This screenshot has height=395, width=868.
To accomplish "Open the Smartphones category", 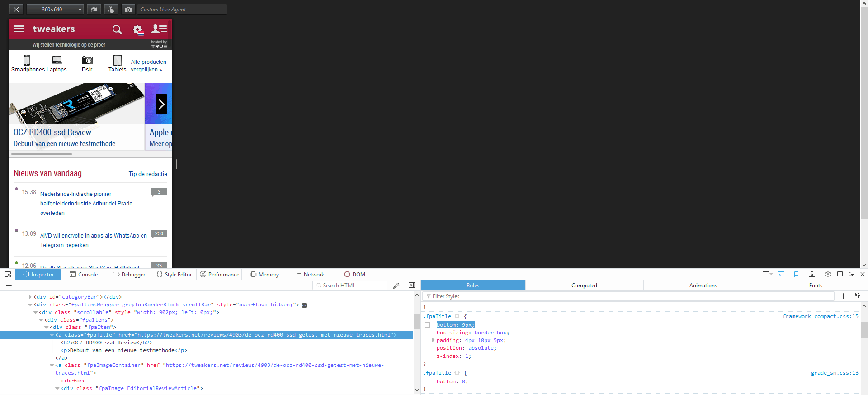I will (x=28, y=64).
